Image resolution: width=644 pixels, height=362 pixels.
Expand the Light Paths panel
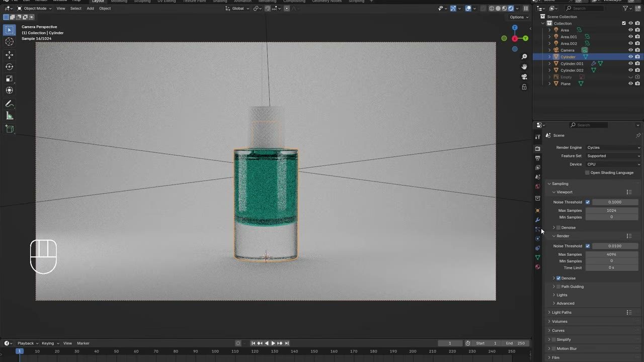pos(561,312)
